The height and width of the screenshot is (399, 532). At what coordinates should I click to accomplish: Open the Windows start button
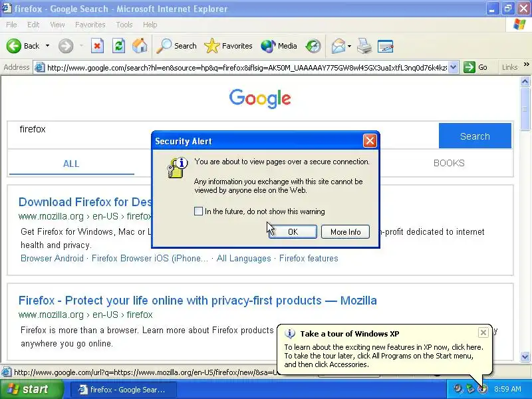[31, 389]
